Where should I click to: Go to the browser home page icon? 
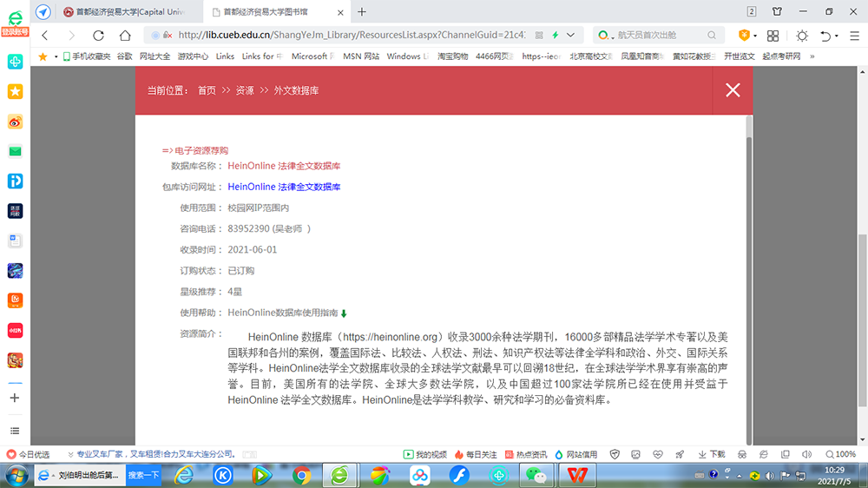pos(125,35)
